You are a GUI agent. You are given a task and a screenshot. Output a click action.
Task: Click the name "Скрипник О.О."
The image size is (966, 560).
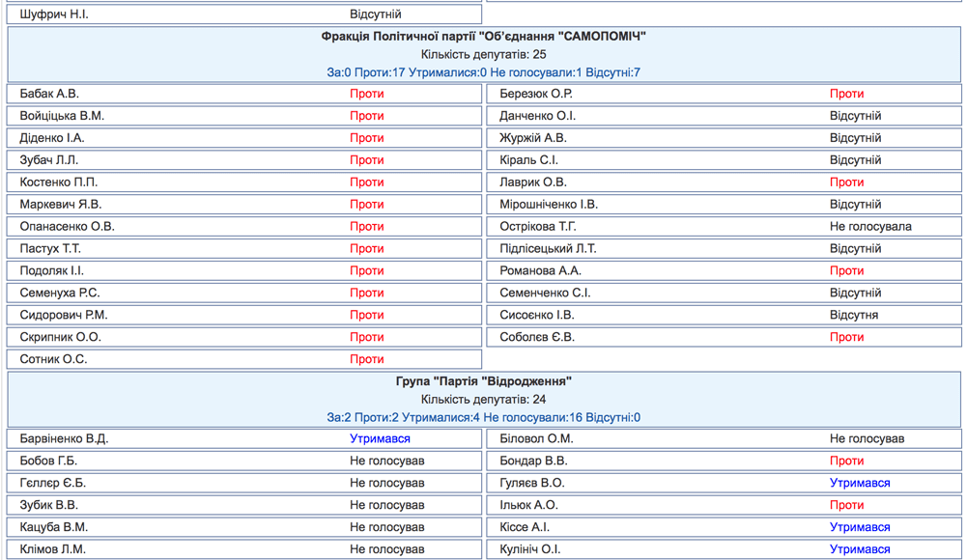point(60,338)
